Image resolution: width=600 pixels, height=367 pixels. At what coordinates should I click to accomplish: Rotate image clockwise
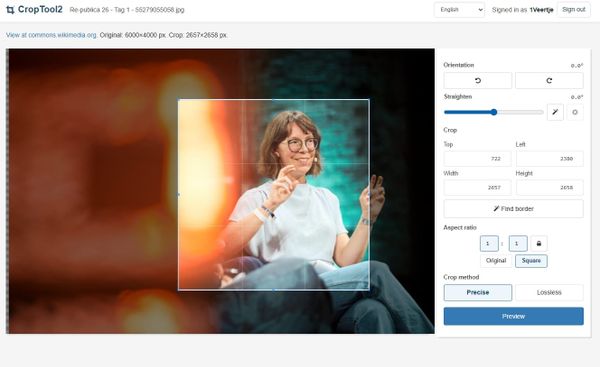[549, 80]
